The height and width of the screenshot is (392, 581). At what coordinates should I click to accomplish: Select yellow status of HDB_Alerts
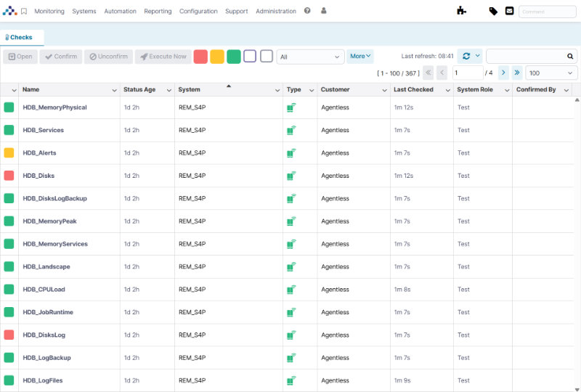9,152
